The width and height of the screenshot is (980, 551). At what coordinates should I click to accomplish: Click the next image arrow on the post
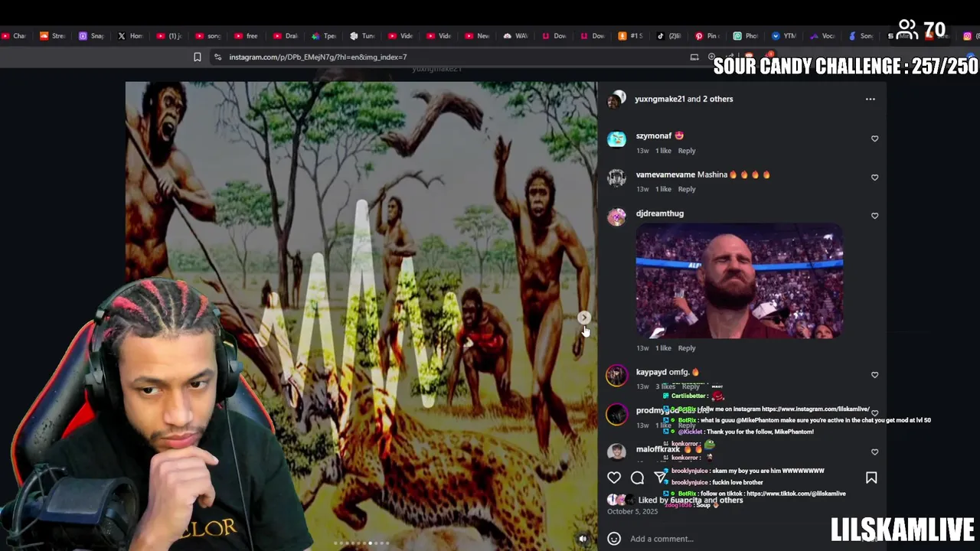coord(584,318)
